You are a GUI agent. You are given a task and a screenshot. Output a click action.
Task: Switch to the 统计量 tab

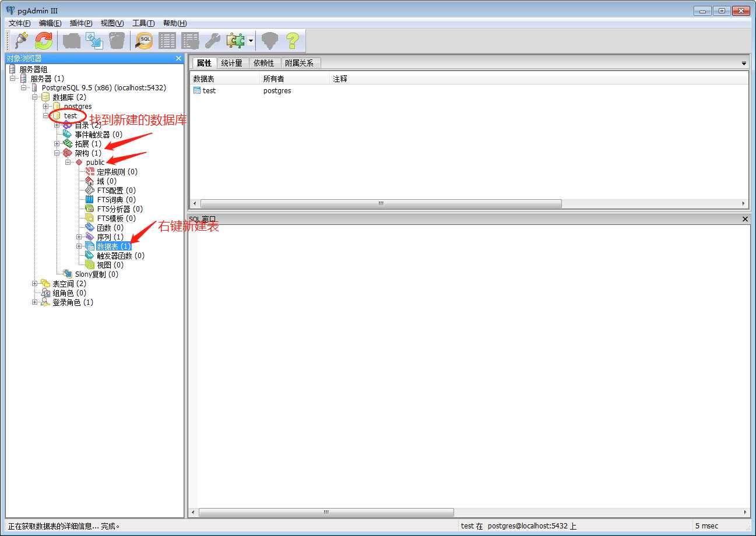tap(232, 63)
